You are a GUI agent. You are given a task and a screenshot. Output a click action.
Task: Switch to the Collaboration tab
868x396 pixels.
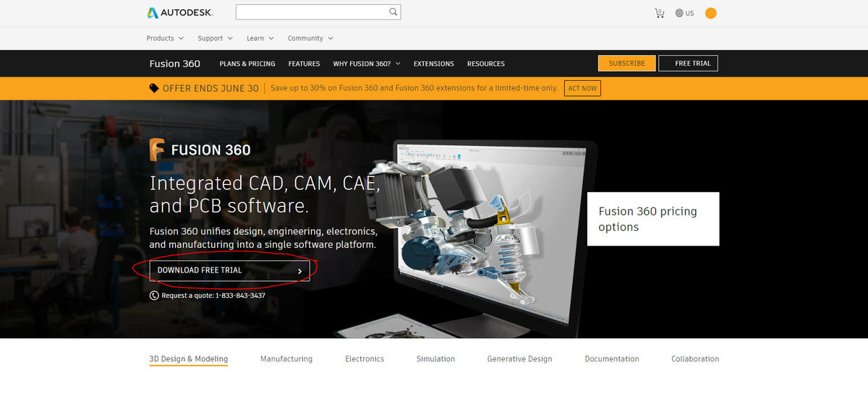point(695,359)
